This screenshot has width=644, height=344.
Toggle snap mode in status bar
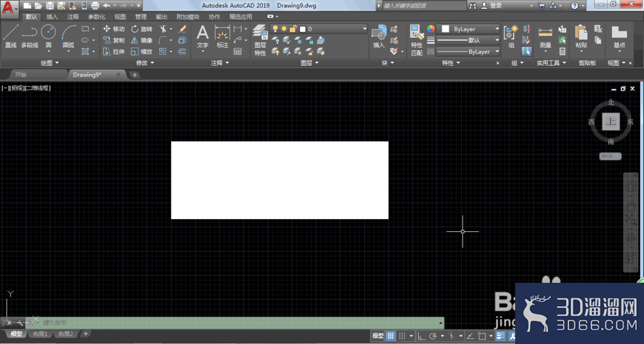[402, 336]
